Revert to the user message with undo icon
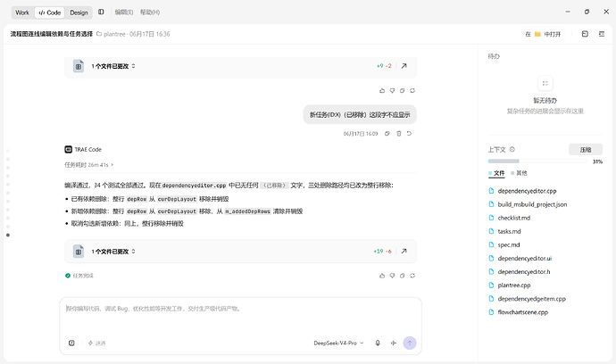 (409, 134)
